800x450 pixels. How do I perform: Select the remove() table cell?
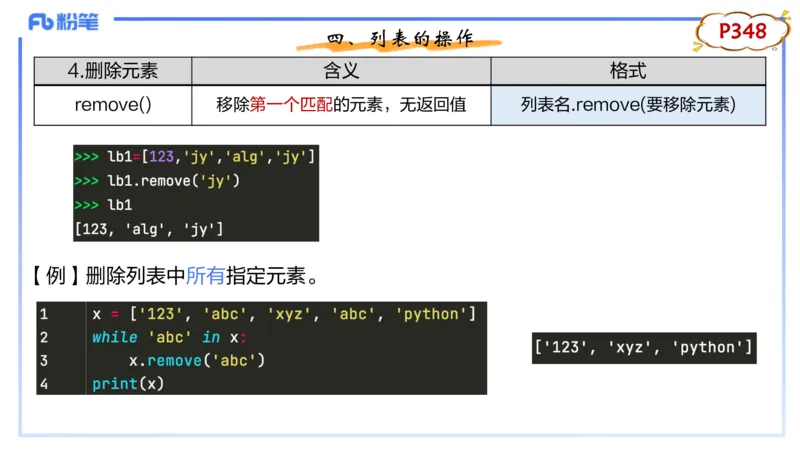[113, 105]
